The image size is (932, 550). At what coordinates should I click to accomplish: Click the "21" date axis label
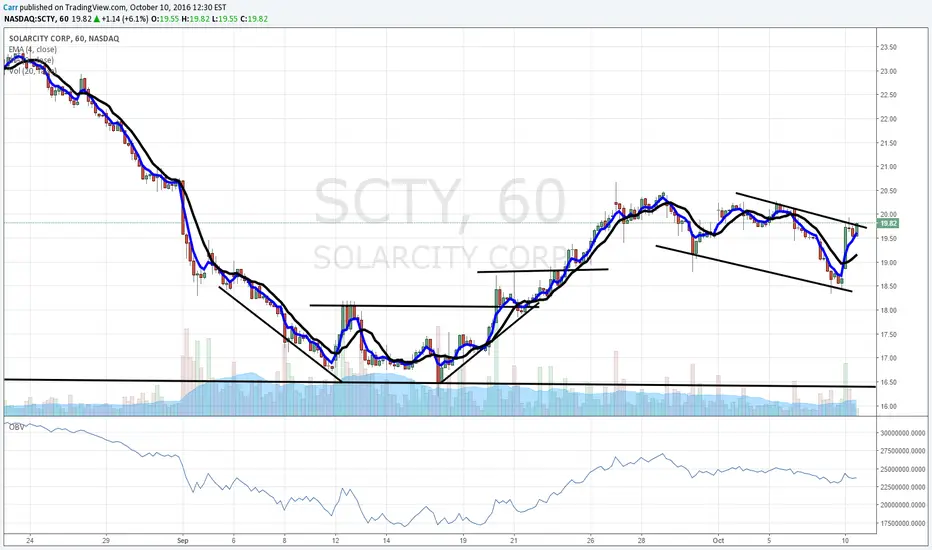click(514, 540)
